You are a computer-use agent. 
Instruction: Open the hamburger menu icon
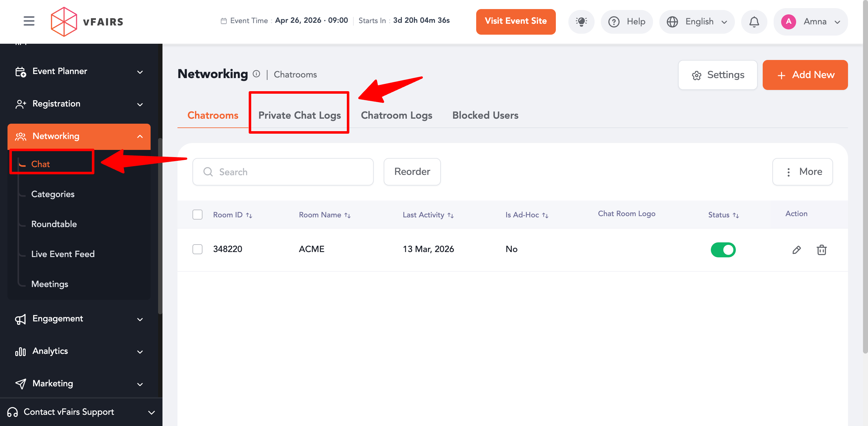click(29, 21)
